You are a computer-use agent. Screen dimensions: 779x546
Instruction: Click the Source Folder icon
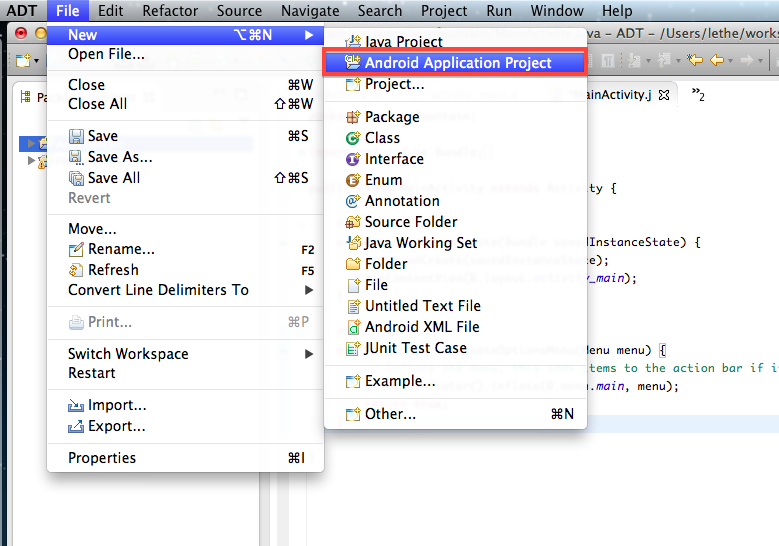[x=353, y=222]
